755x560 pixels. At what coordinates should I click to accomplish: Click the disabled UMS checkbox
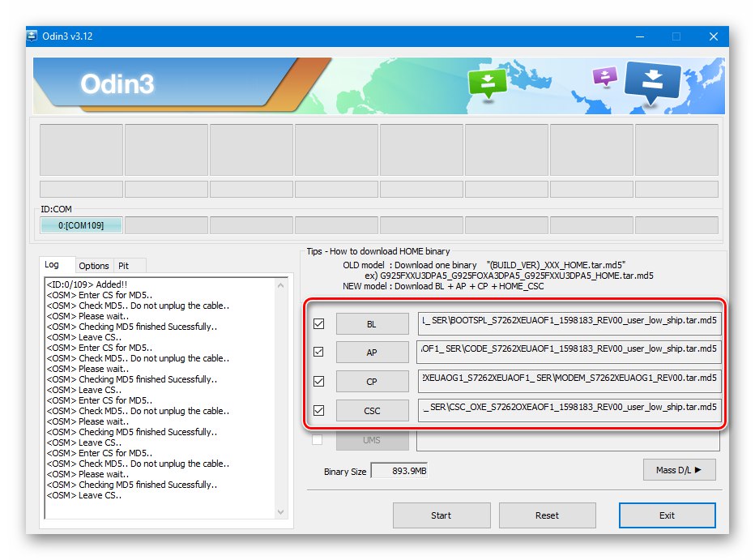[x=318, y=439]
